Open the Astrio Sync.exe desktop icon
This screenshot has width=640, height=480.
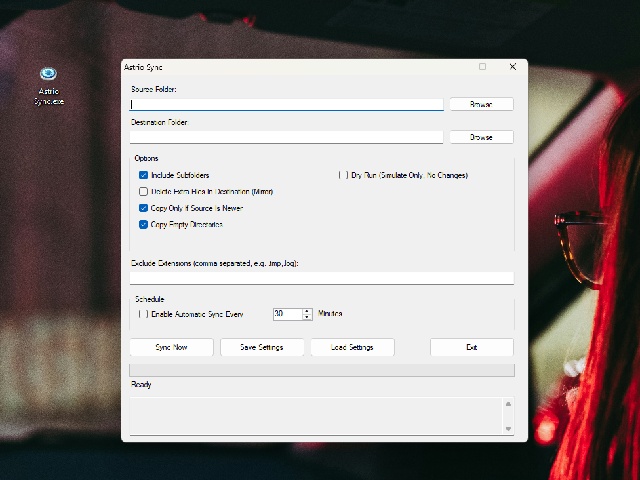48,86
